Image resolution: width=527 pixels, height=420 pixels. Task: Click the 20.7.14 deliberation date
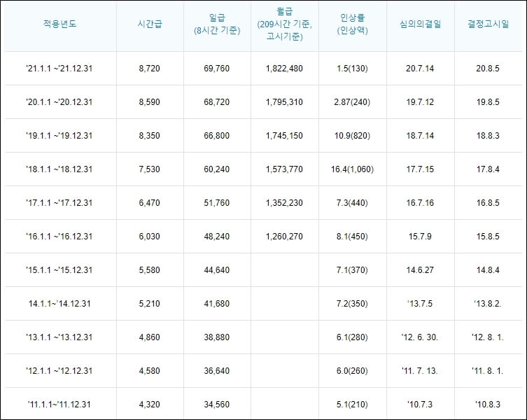pos(420,69)
